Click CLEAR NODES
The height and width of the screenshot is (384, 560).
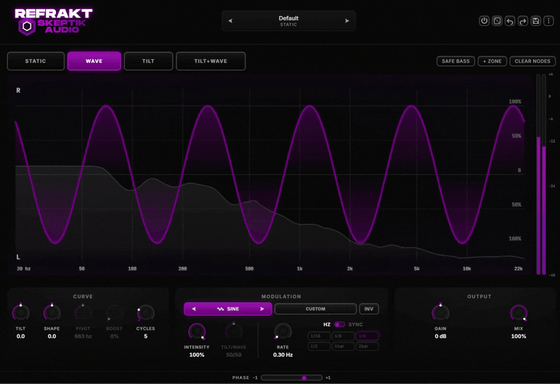(x=532, y=61)
